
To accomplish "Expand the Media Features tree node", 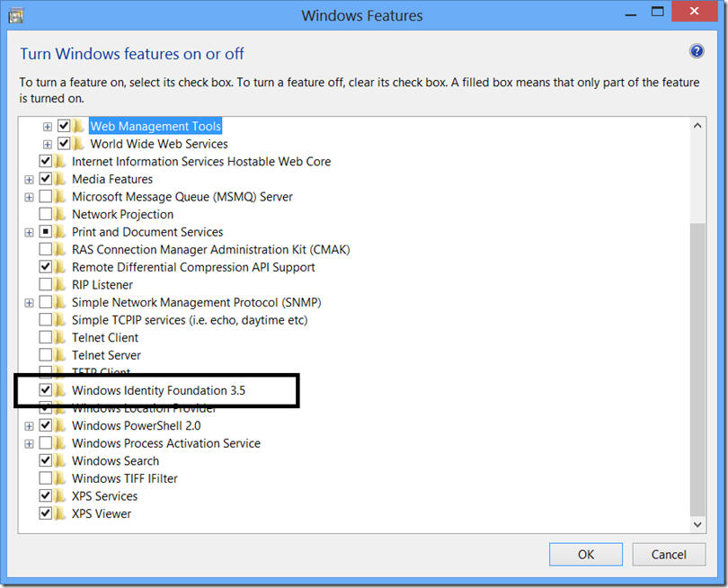I will coord(29,180).
